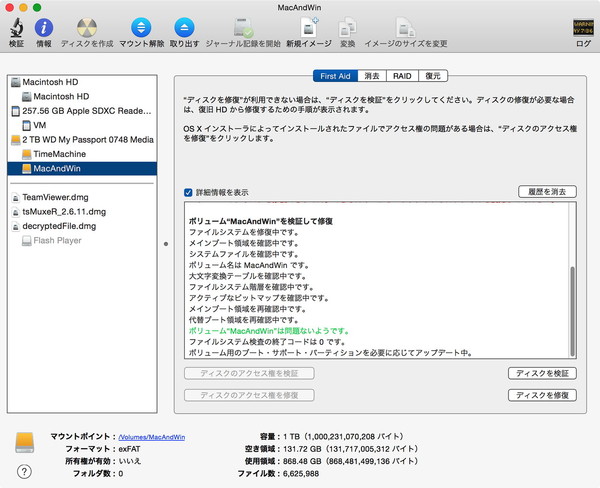Switch to the 復元 tab
600x488 pixels.
click(433, 76)
